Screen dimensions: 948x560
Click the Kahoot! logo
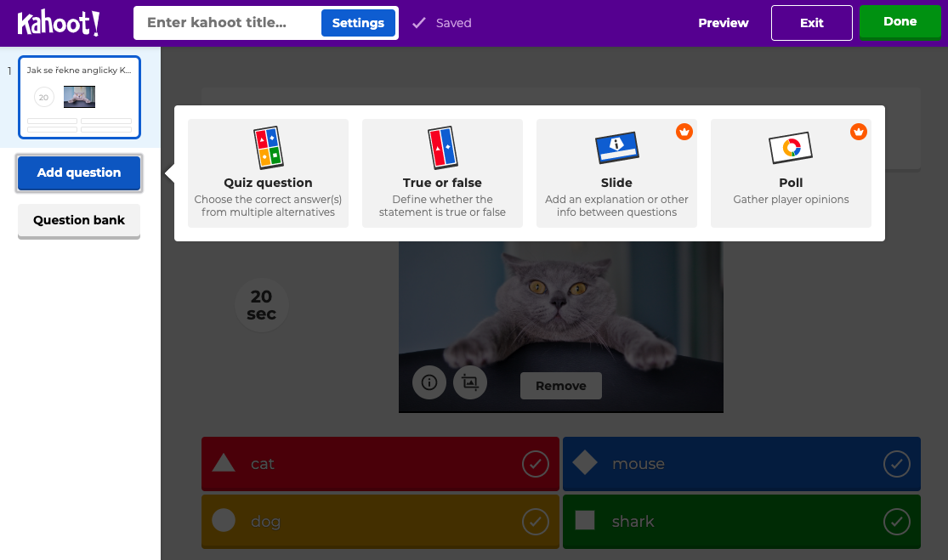pos(59,23)
